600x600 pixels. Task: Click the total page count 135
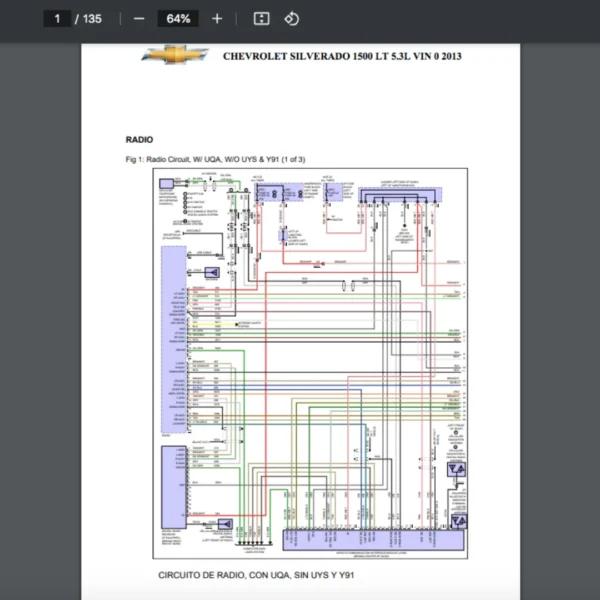pyautogui.click(x=92, y=19)
